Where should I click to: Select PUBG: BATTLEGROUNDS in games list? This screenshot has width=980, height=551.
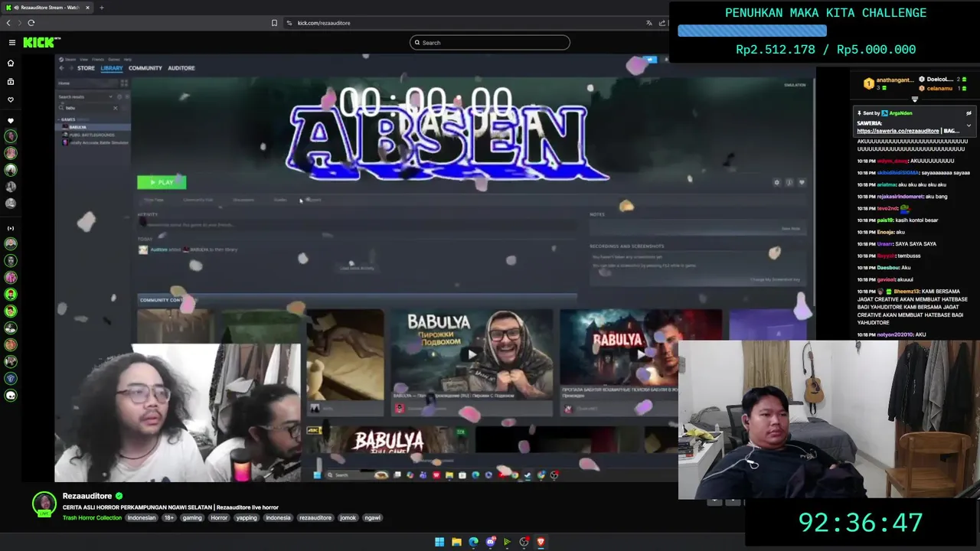pyautogui.click(x=91, y=135)
